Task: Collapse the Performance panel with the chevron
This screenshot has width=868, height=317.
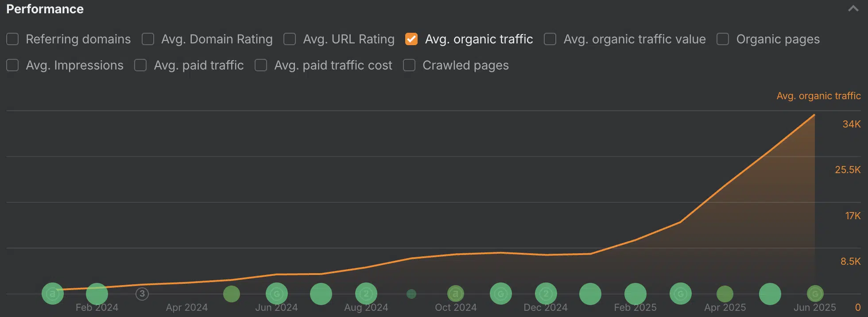Action: tap(853, 9)
